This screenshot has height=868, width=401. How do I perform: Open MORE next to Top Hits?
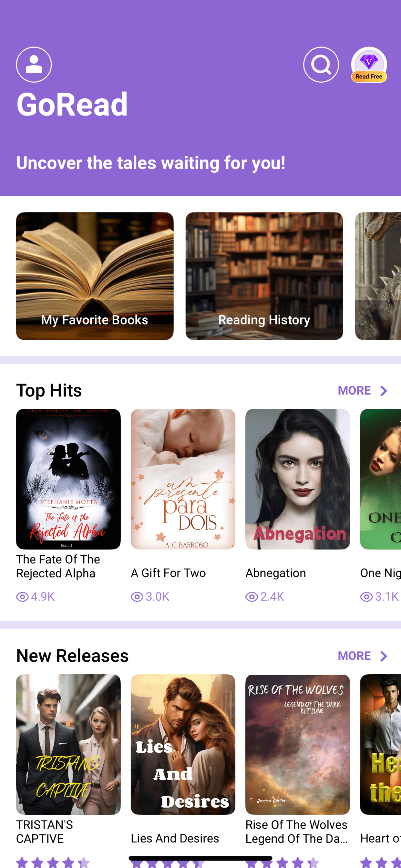[354, 390]
